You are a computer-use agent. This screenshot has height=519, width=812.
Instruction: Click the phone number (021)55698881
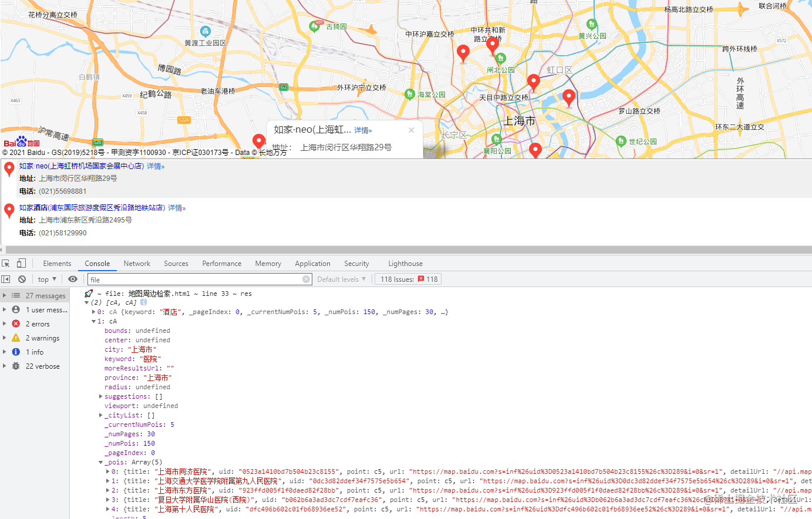(x=63, y=191)
